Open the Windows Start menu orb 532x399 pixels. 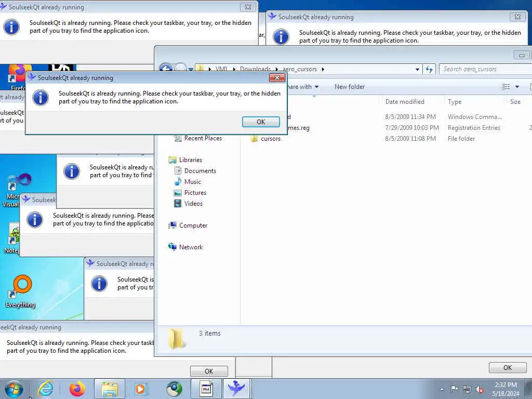pos(14,389)
